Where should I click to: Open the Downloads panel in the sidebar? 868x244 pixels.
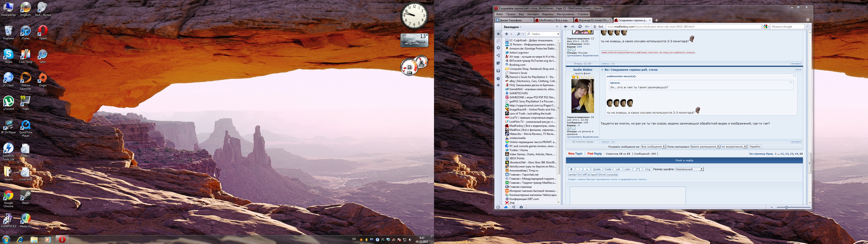498,71
